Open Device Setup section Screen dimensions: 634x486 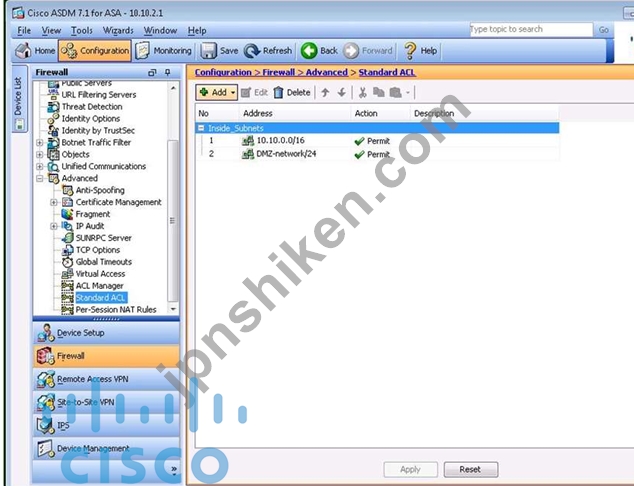tap(106, 333)
